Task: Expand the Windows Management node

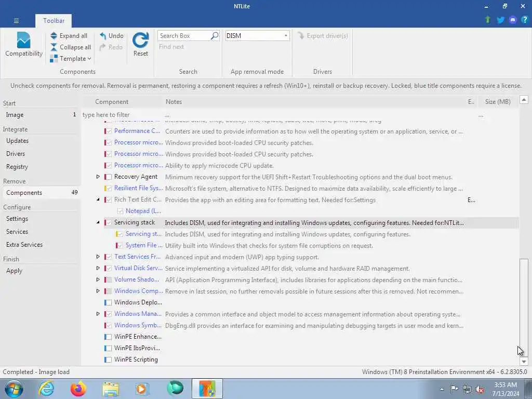Action: [x=98, y=314]
